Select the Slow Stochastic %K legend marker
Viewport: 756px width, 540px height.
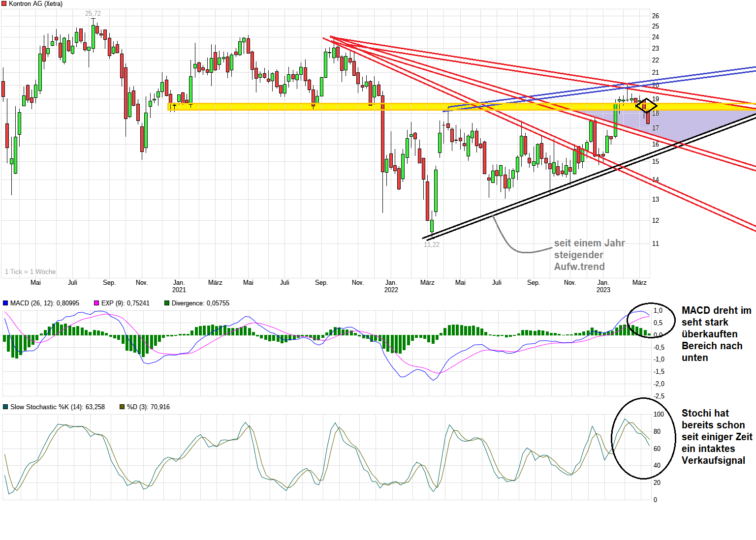pyautogui.click(x=5, y=407)
